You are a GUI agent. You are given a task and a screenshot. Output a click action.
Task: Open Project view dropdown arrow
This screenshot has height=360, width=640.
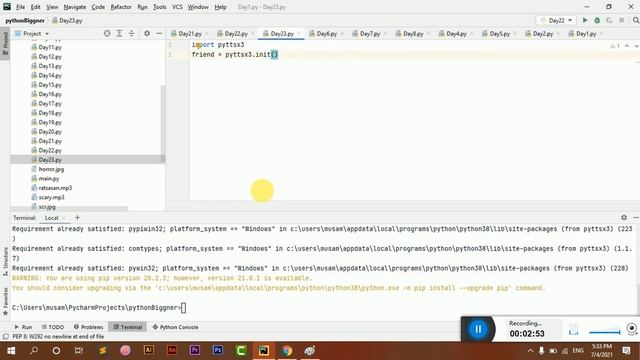point(47,34)
